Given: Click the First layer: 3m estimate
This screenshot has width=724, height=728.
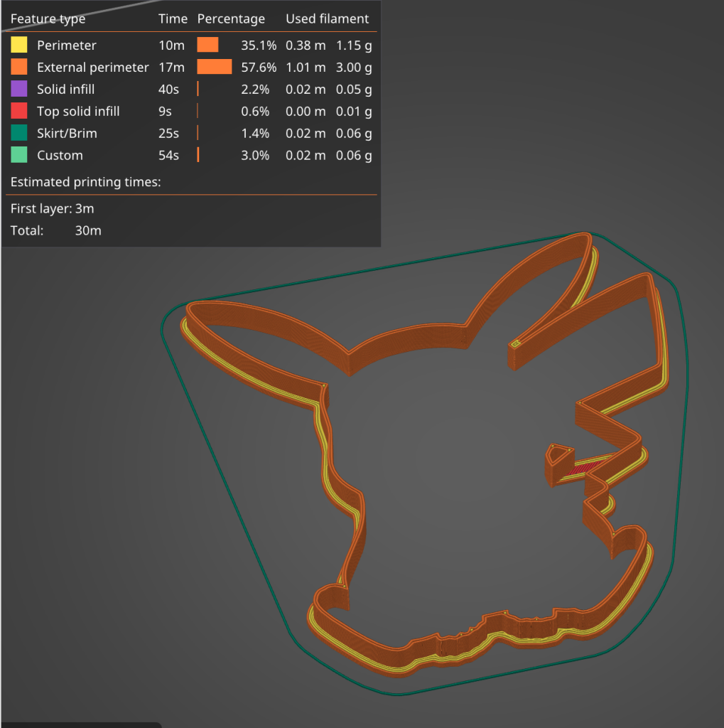Looking at the screenshot, I should coord(52,208).
